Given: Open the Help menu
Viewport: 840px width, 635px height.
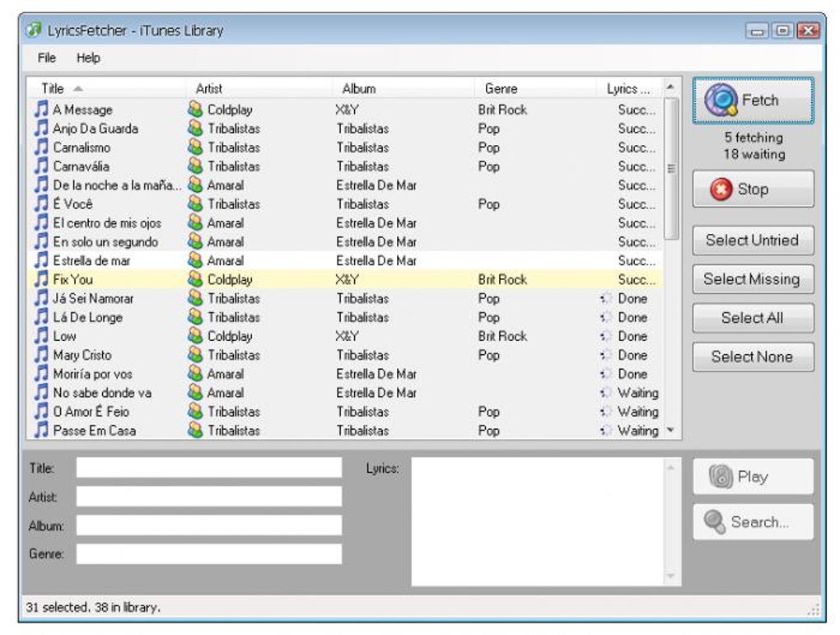Looking at the screenshot, I should coord(88,58).
